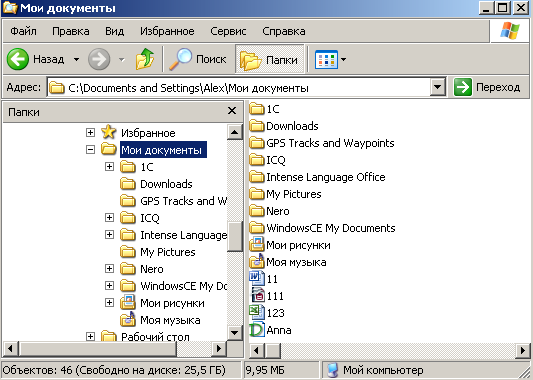Viewport: 533px width, 380px height.
Task: Click 9,95 МБ in status bar
Action: tap(265, 370)
